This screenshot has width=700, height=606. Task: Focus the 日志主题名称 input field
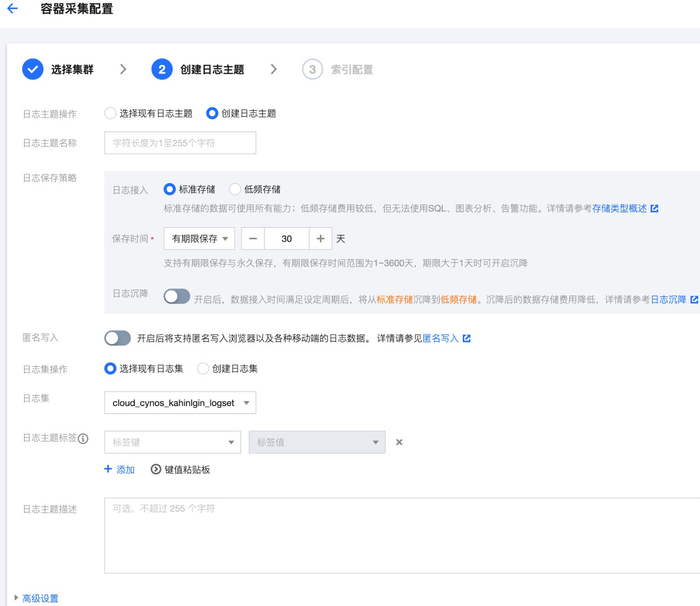[x=180, y=143]
